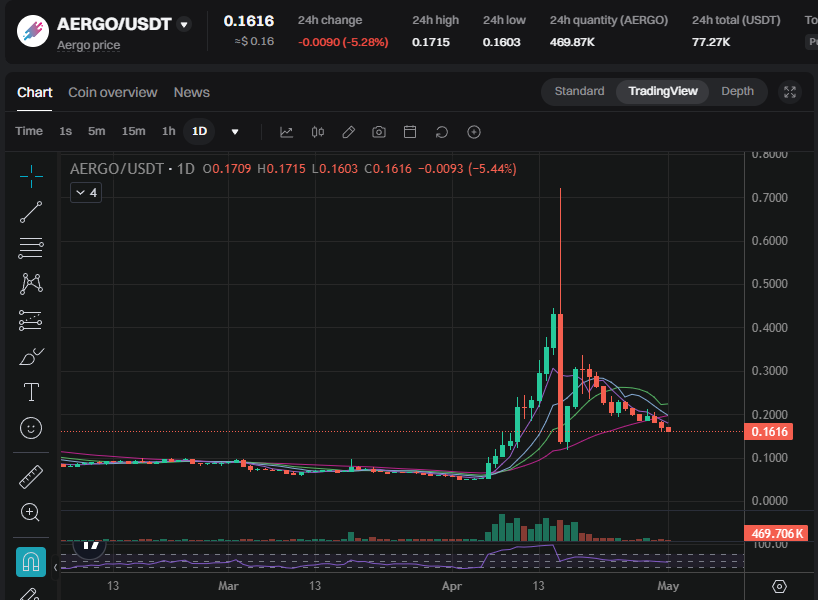Click the May label on time axis
Image resolution: width=818 pixels, height=600 pixels.
click(668, 586)
